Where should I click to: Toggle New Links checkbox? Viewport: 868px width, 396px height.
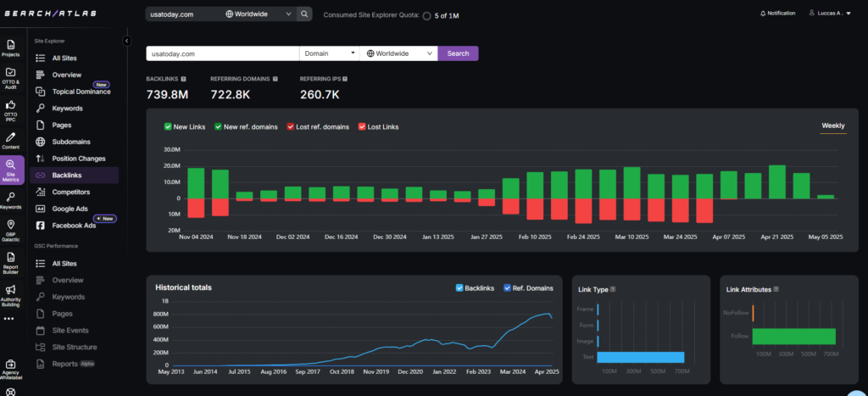pos(168,127)
